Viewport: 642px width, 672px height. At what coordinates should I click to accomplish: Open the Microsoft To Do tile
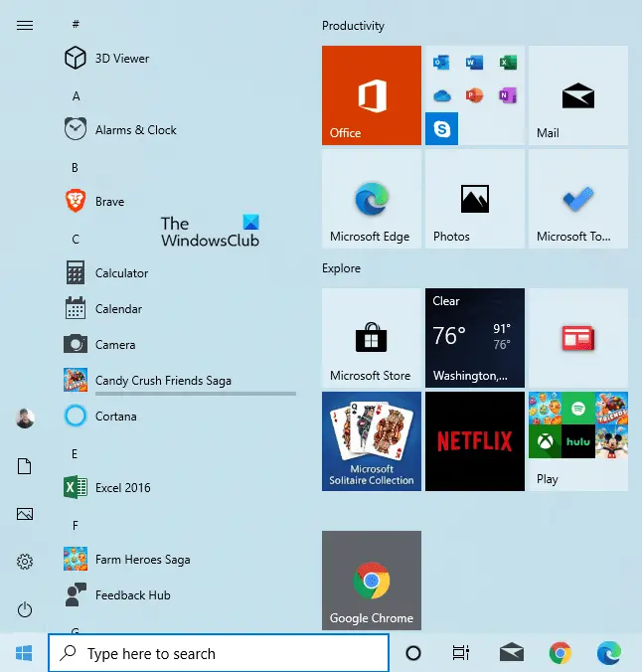point(578,199)
